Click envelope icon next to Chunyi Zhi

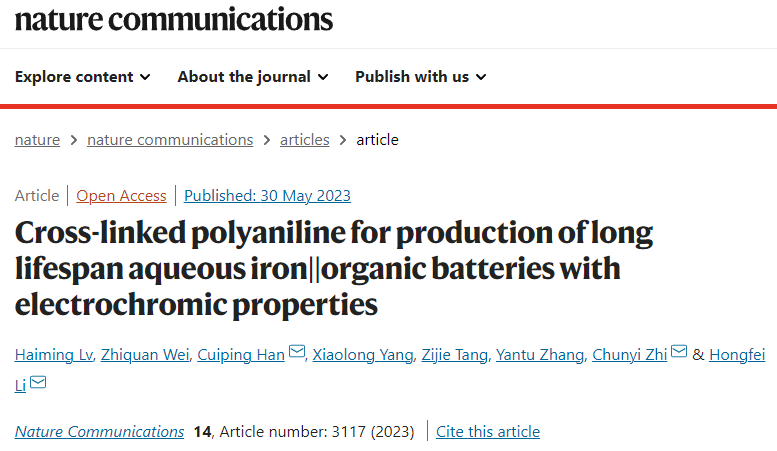coord(679,353)
